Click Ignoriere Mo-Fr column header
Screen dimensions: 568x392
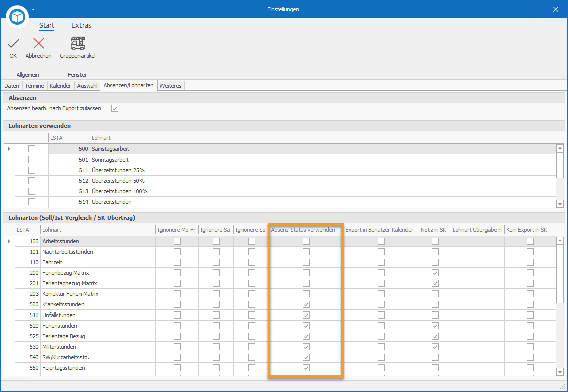(x=177, y=230)
